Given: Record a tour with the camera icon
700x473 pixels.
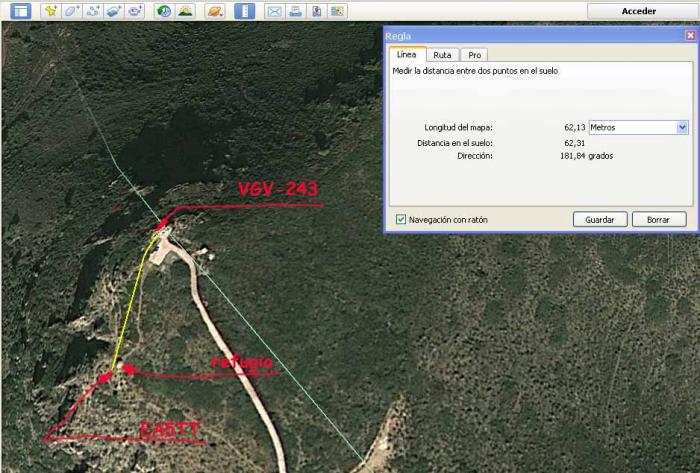Looking at the screenshot, I should pos(134,11).
